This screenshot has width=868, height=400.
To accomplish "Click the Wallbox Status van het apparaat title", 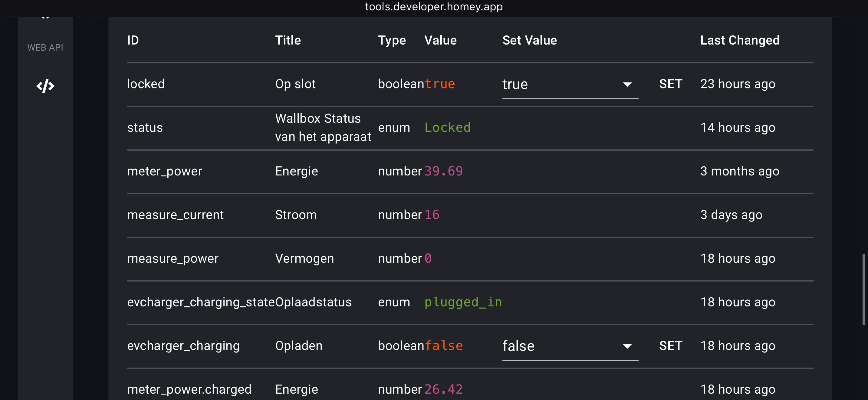I will tap(323, 128).
